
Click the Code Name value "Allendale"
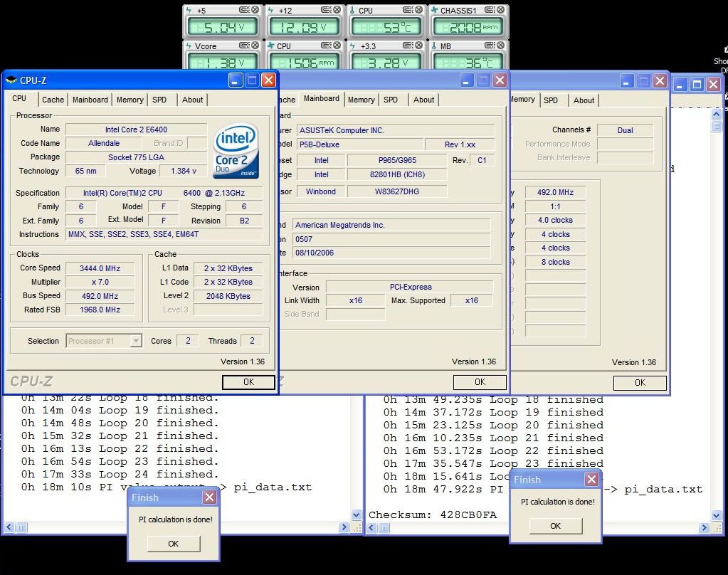point(104,143)
